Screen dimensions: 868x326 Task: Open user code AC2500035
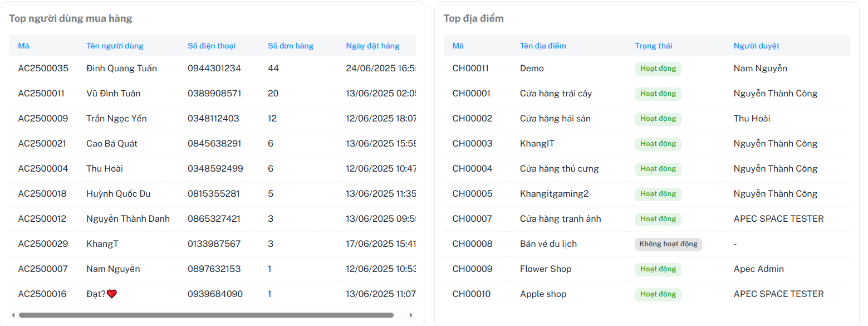tap(43, 69)
